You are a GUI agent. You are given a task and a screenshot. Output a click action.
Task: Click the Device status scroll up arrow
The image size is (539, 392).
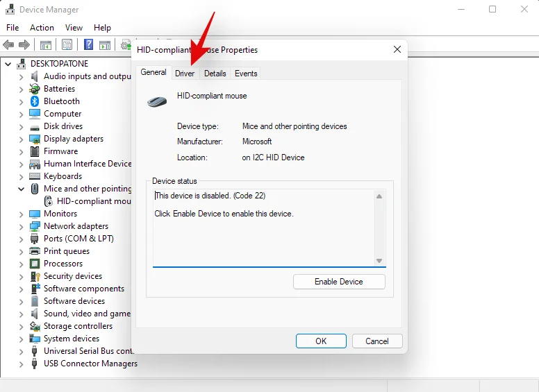pyautogui.click(x=379, y=196)
